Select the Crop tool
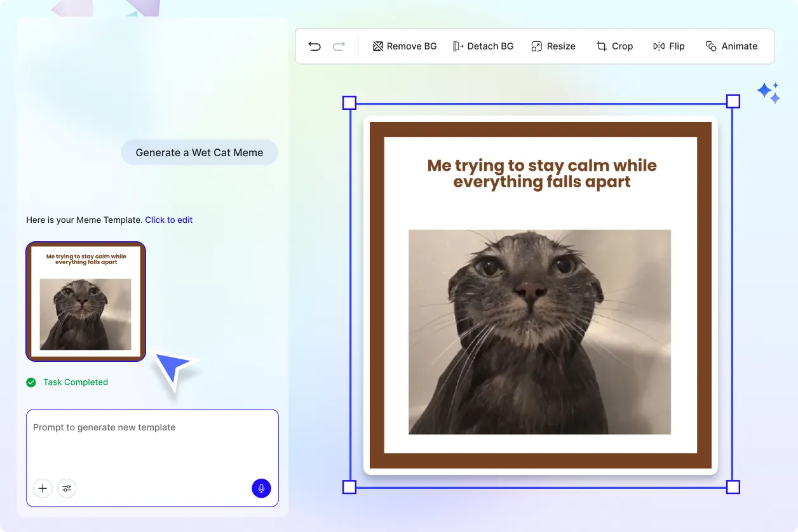The width and height of the screenshot is (798, 532). tap(614, 46)
